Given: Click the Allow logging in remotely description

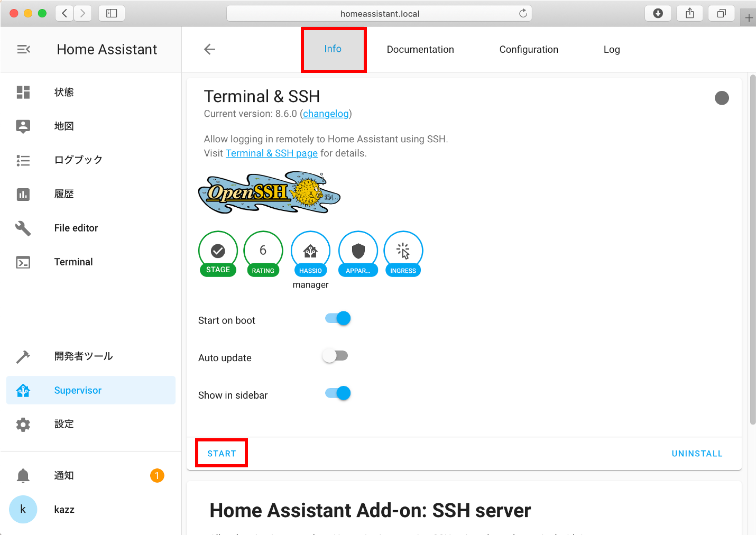Looking at the screenshot, I should pos(326,139).
